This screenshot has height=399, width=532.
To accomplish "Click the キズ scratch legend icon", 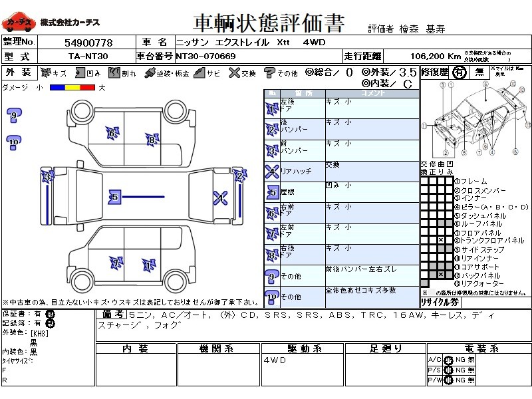I will 46,72.
